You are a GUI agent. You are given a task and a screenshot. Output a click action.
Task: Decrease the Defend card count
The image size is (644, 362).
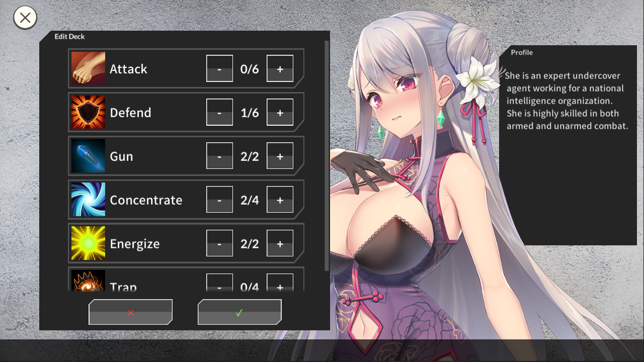219,112
